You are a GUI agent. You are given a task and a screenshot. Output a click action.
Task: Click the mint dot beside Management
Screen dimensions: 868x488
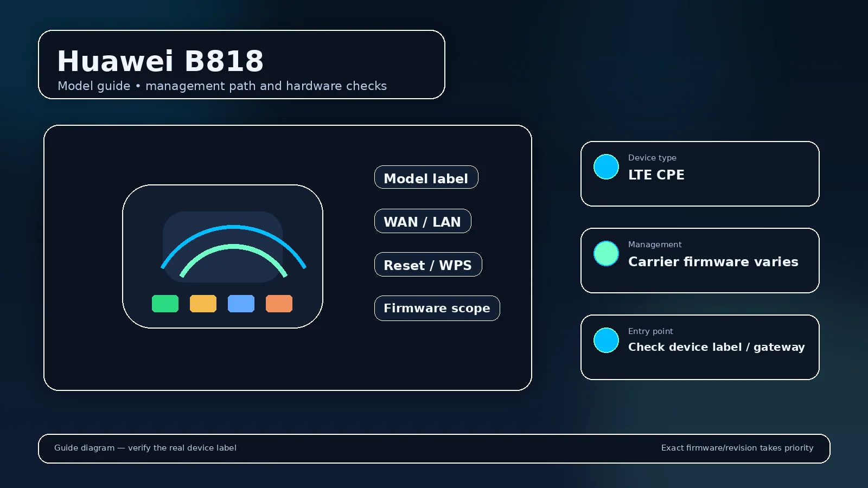pyautogui.click(x=606, y=253)
